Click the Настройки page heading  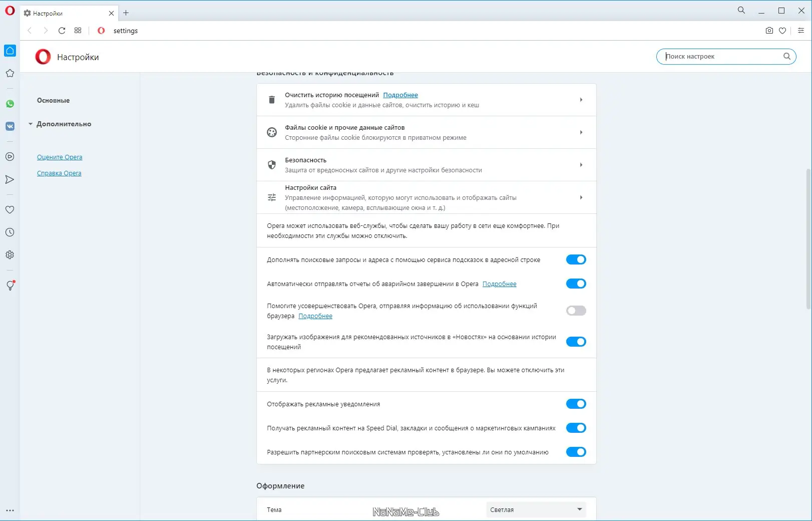click(78, 57)
